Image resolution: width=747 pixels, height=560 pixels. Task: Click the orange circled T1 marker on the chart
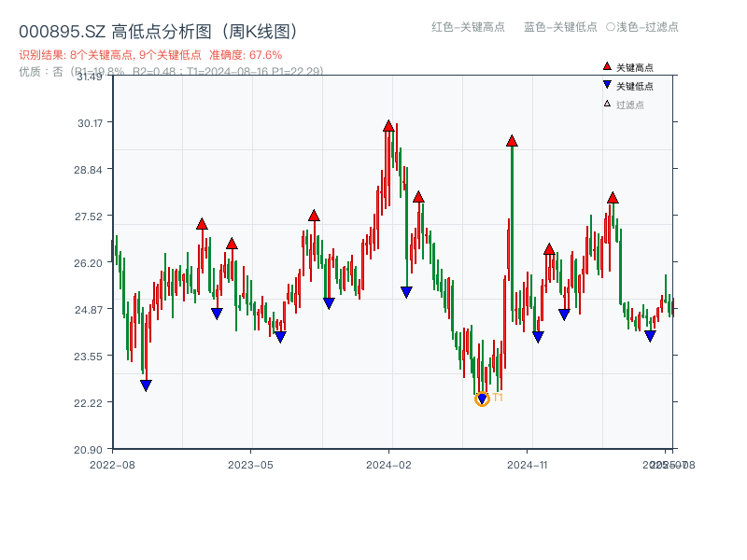(483, 398)
